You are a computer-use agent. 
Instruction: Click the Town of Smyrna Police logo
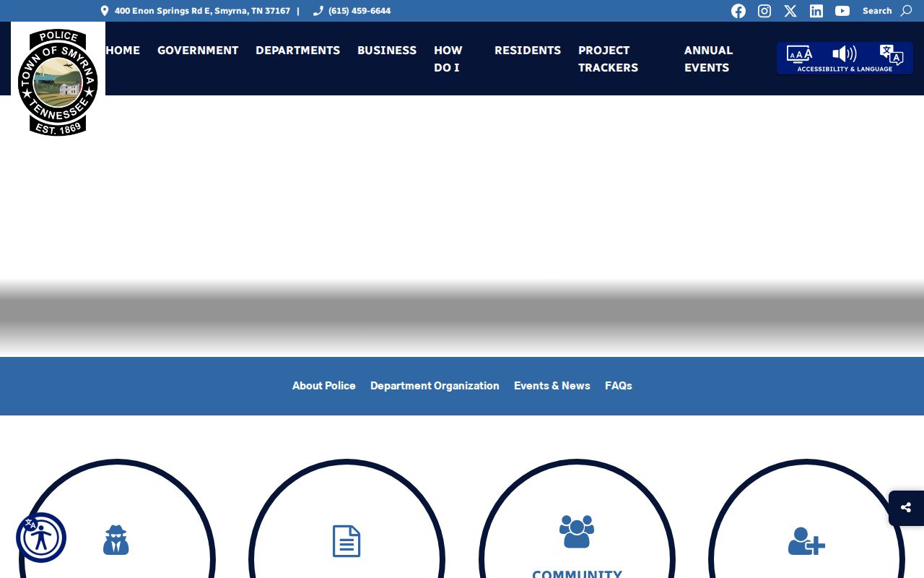click(x=58, y=82)
